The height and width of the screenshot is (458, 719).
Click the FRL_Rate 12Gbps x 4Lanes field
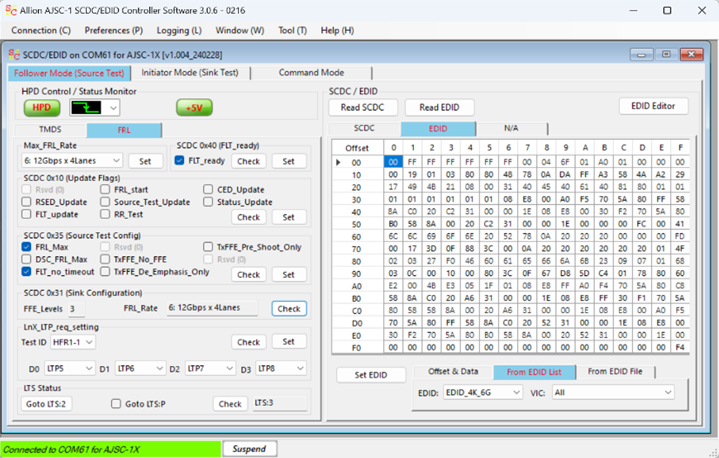click(212, 308)
